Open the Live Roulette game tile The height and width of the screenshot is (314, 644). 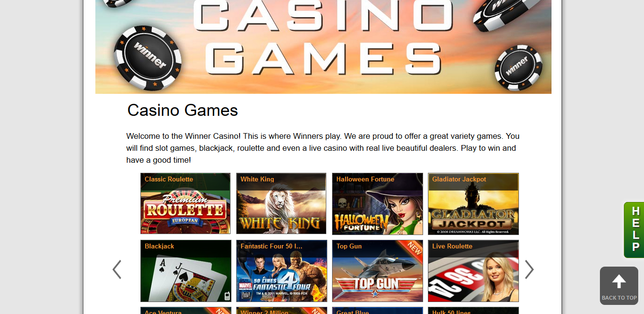pos(473,271)
